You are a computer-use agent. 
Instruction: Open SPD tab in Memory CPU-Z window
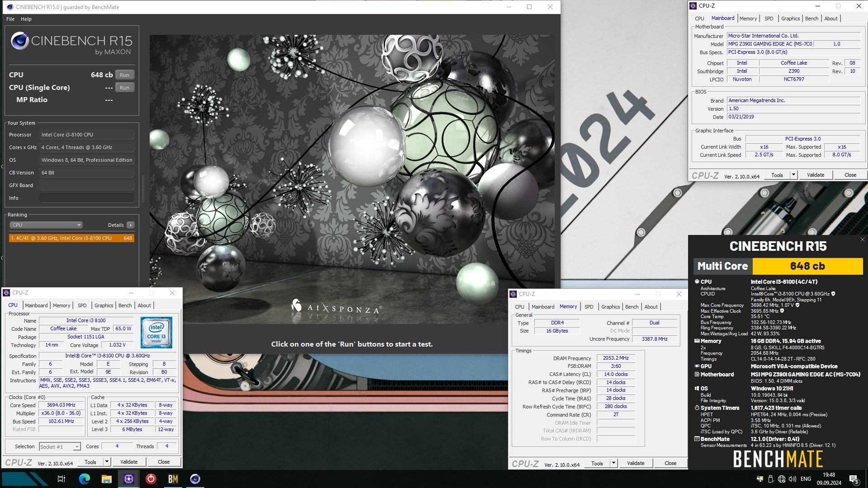[x=589, y=307]
